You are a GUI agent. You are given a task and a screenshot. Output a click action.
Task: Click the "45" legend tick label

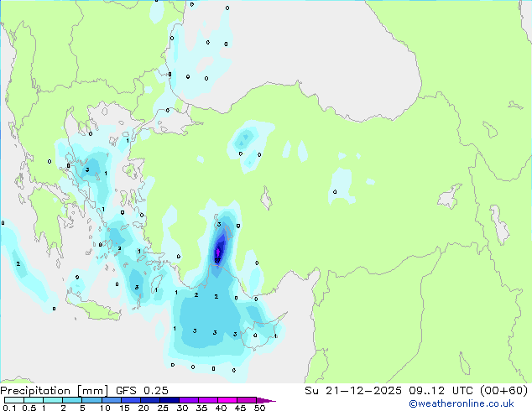[x=240, y=408]
